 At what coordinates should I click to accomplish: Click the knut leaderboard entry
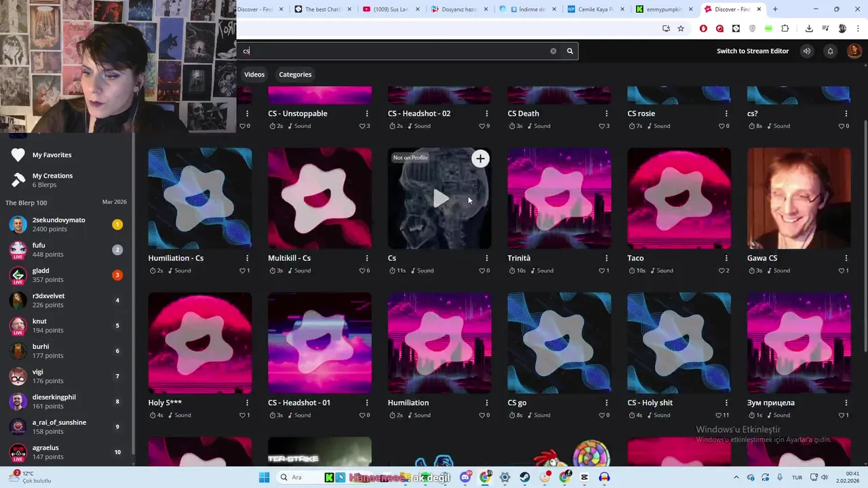[66, 325]
